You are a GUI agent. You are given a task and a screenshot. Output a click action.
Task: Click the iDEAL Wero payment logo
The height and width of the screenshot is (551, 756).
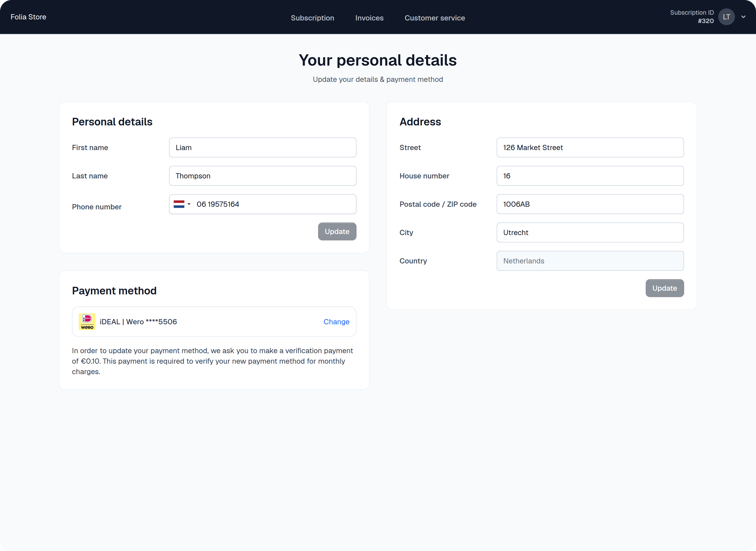(x=87, y=321)
